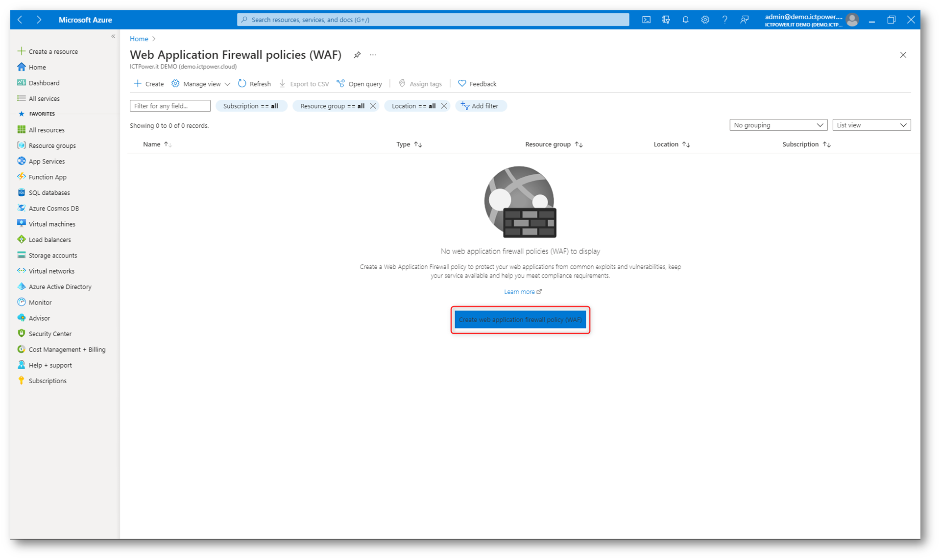
Task: Open Home in the sidebar
Action: click(x=32, y=67)
